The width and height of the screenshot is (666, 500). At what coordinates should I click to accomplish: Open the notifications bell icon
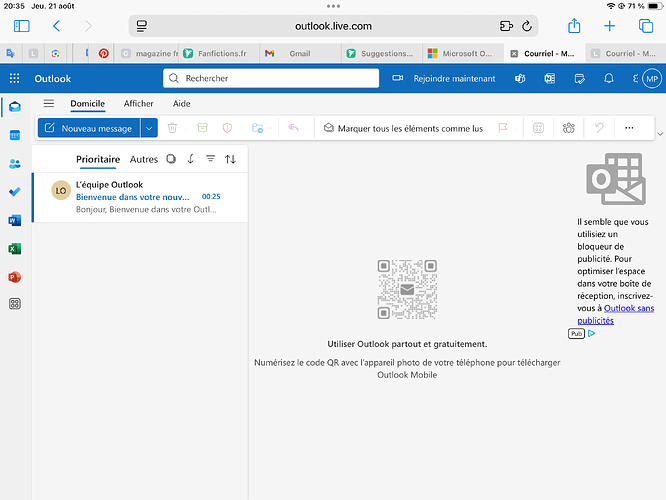pos(608,78)
